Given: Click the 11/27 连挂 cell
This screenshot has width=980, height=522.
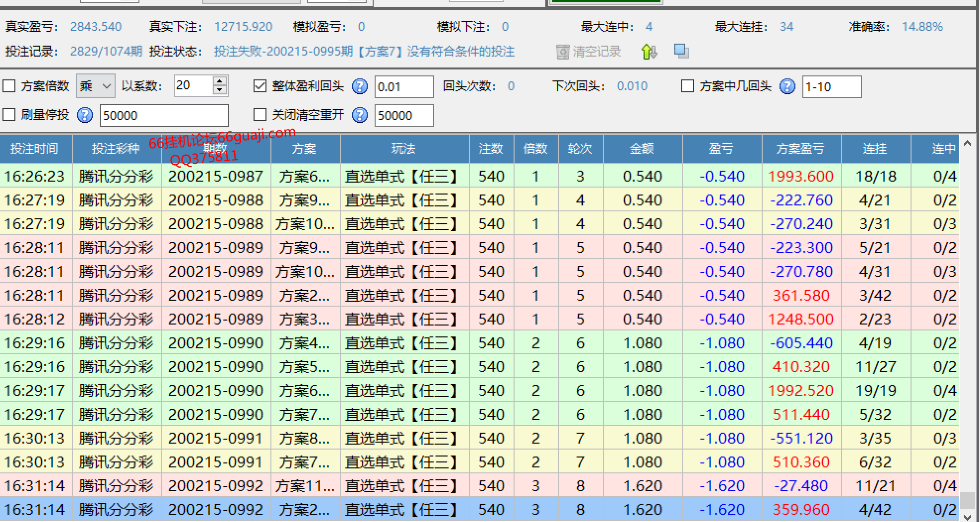Looking at the screenshot, I should coord(876,367).
